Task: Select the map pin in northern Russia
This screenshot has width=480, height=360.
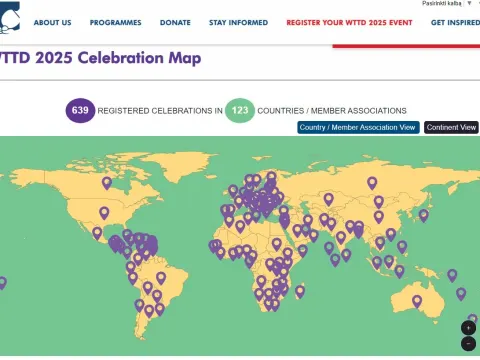Action: [x=372, y=183]
